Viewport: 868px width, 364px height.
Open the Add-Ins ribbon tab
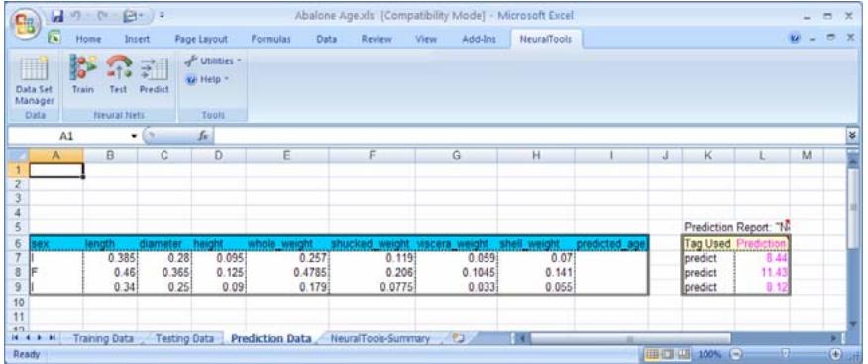click(x=479, y=40)
